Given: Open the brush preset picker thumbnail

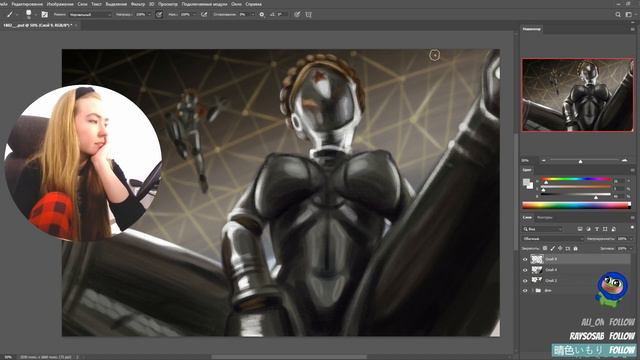Looking at the screenshot, I should coord(29,14).
